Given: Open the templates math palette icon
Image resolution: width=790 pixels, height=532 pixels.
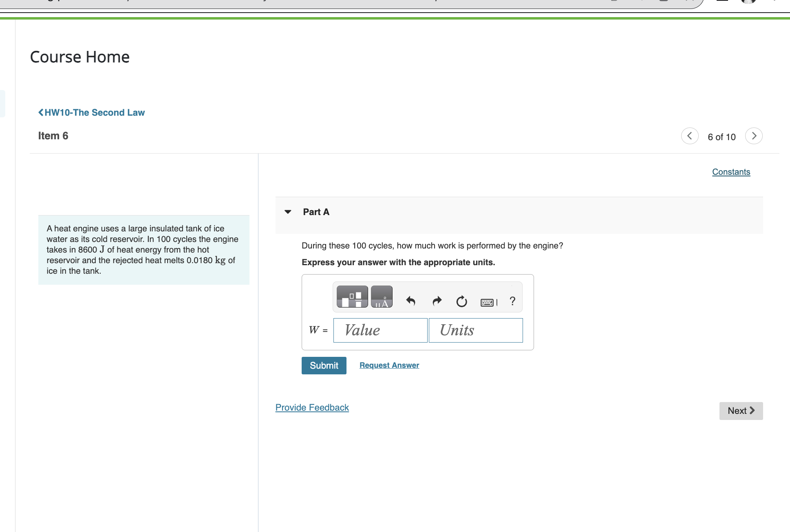Looking at the screenshot, I should pyautogui.click(x=352, y=297).
